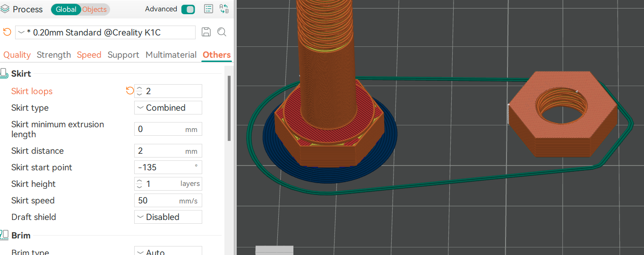Click the Process layers icon

click(5, 9)
